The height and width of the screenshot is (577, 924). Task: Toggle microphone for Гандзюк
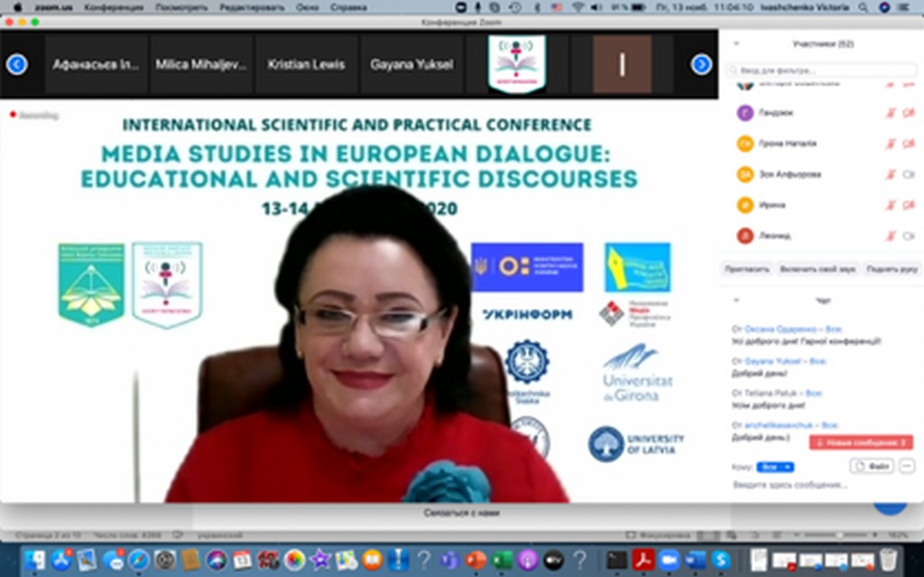tap(890, 113)
